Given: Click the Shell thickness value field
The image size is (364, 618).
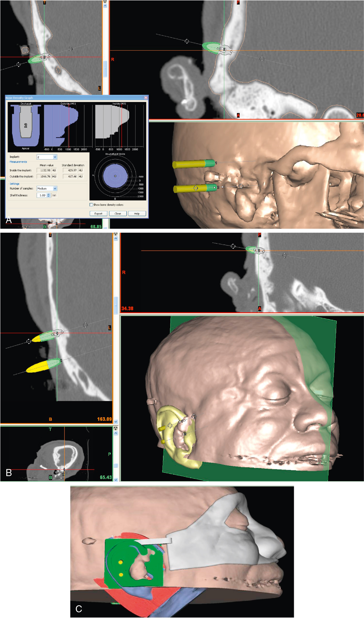Looking at the screenshot, I should point(41,195).
